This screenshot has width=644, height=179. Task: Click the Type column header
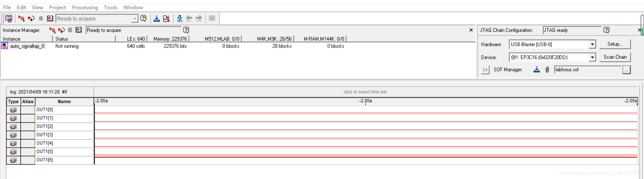point(13,102)
